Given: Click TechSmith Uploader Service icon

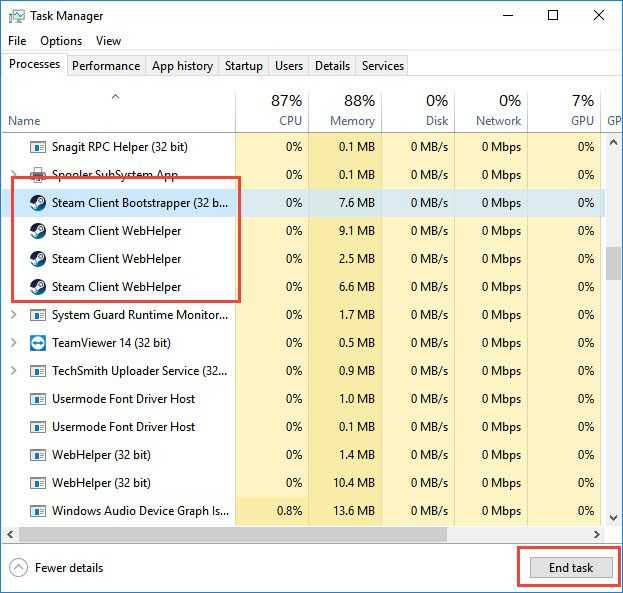Looking at the screenshot, I should [38, 371].
